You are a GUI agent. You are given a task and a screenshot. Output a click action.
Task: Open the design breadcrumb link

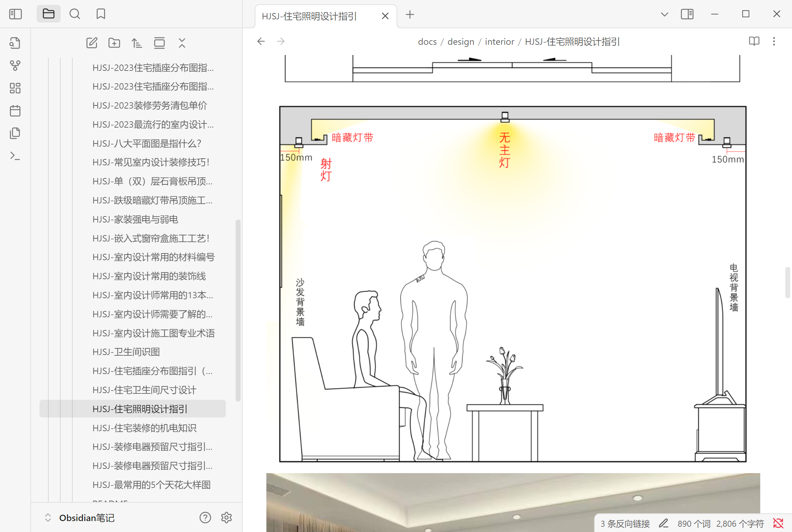click(460, 41)
